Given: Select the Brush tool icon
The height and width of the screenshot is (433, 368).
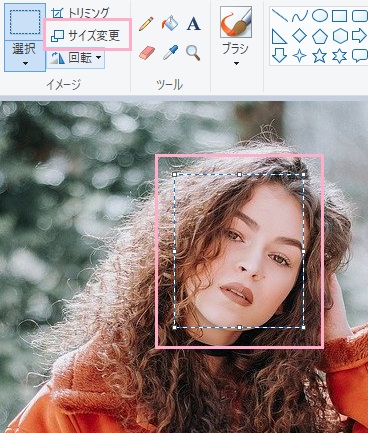Looking at the screenshot, I should coord(236,22).
